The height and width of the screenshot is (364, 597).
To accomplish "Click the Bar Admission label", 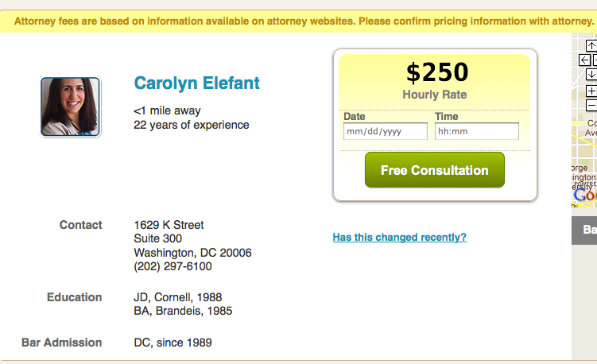I will coord(61,343).
